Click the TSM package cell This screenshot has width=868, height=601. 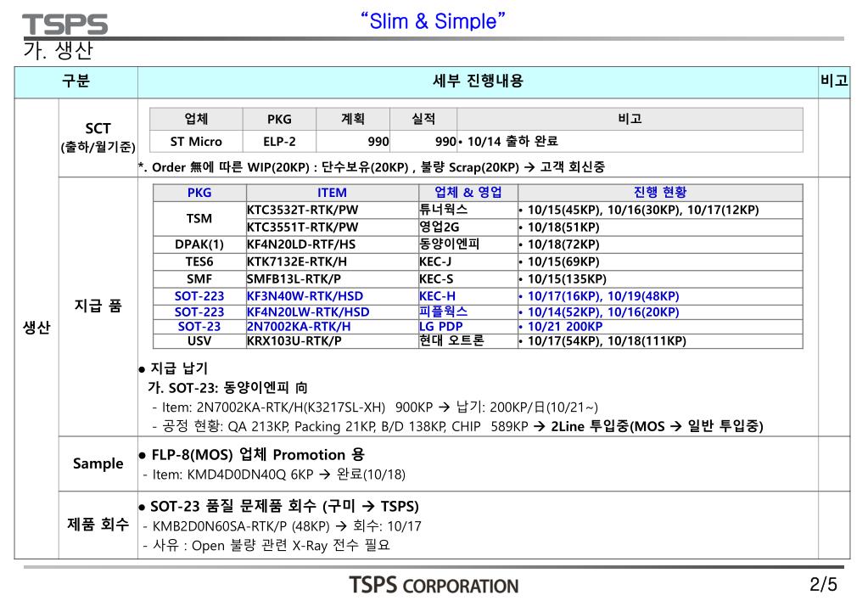tap(199, 219)
